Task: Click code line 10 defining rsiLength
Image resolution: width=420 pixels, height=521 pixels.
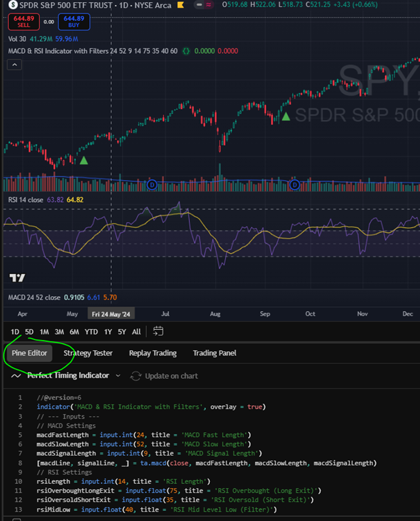Action: (123, 481)
